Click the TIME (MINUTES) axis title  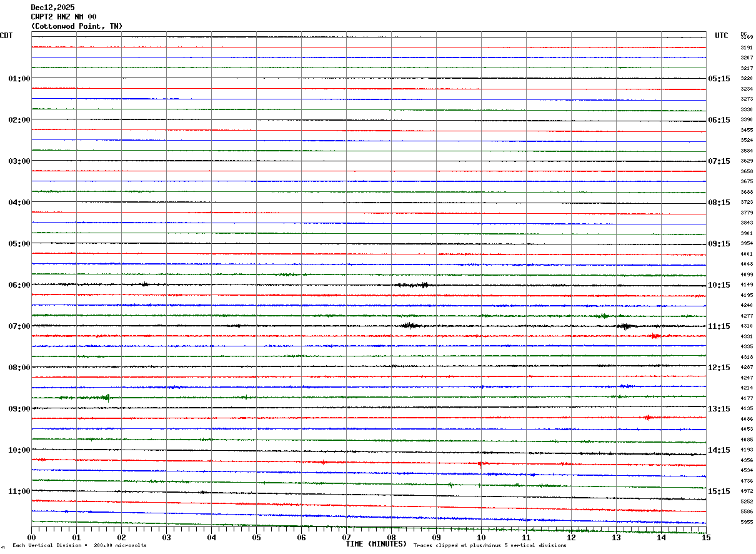coord(376,544)
